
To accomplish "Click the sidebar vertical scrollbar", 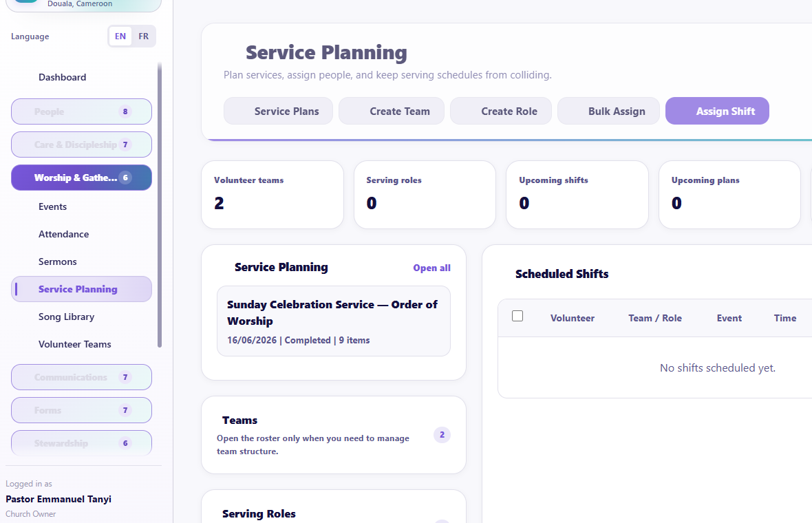I will pyautogui.click(x=160, y=205).
